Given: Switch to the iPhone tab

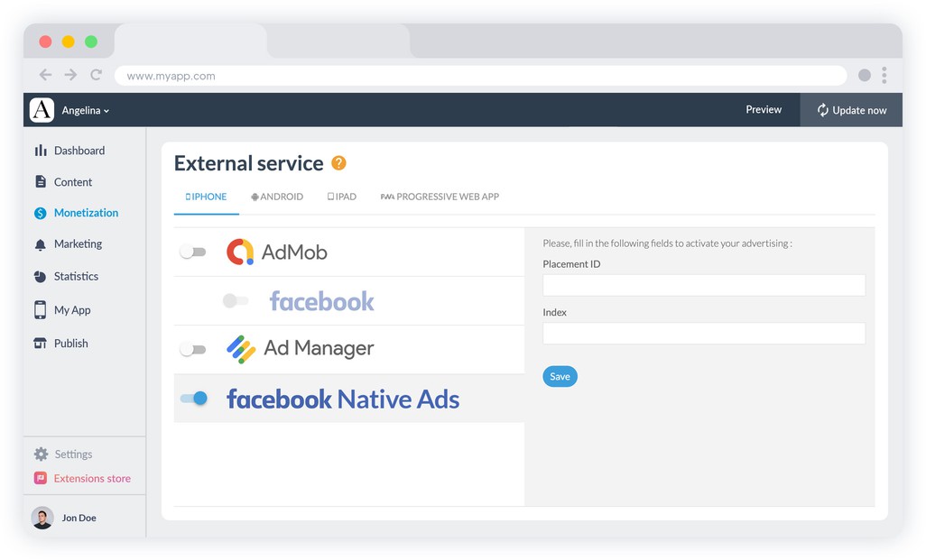Looking at the screenshot, I should click(x=206, y=197).
